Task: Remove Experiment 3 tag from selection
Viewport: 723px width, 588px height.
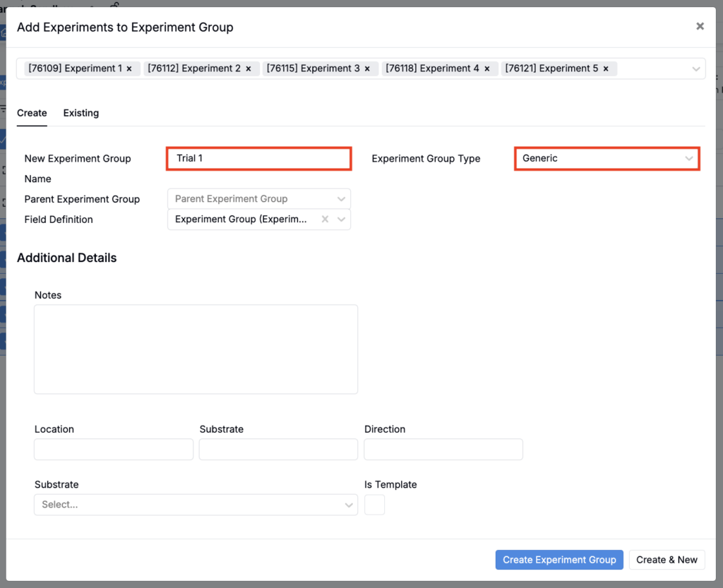Action: click(367, 68)
